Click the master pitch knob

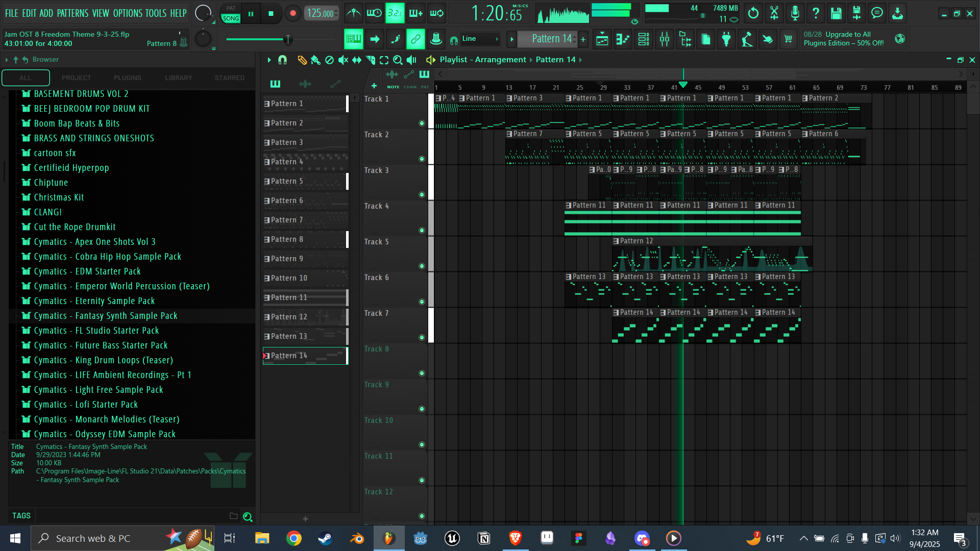(x=203, y=39)
